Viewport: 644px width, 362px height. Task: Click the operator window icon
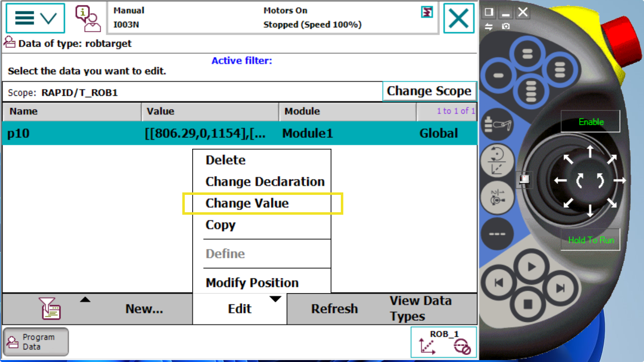[88, 18]
